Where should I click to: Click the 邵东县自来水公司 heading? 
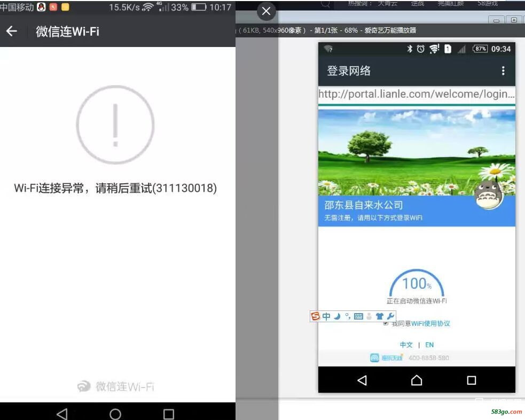(x=364, y=205)
